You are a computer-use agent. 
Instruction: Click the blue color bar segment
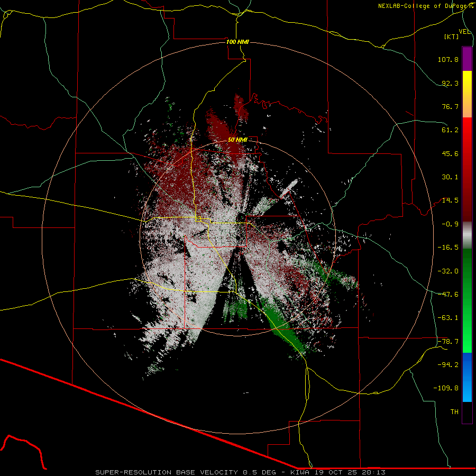pyautogui.click(x=467, y=377)
